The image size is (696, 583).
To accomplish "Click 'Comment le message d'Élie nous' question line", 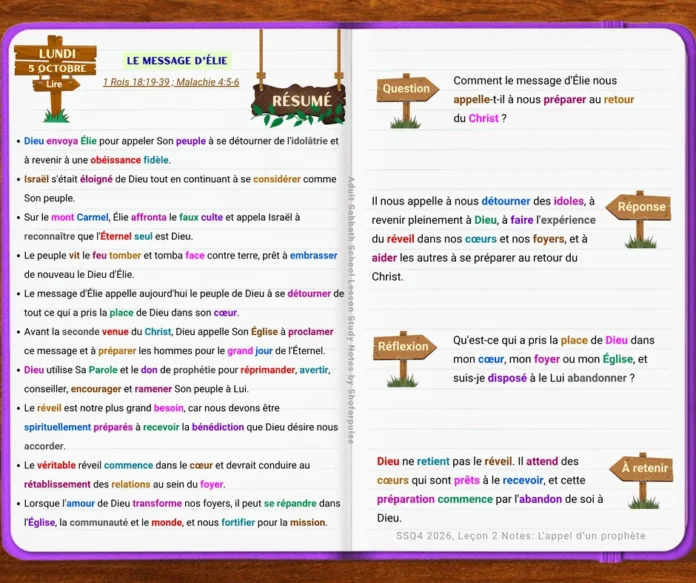I will 535,81.
